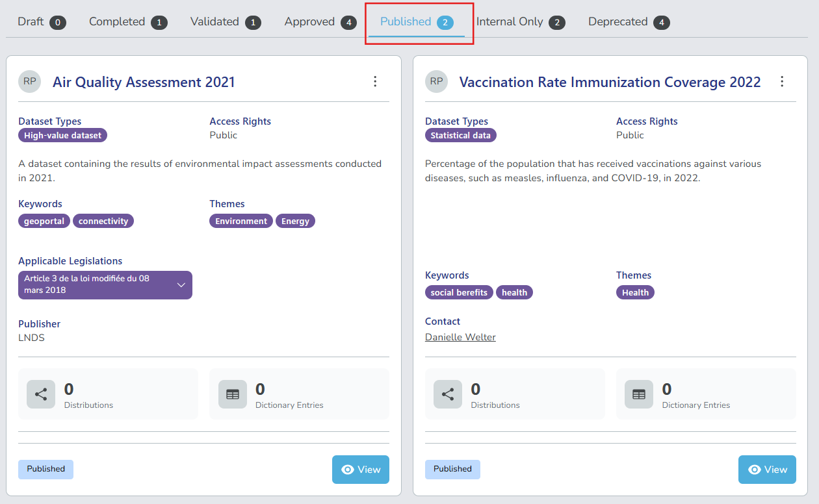Switch to the Draft tab
Viewport: 819px width, 504px height.
click(42, 22)
